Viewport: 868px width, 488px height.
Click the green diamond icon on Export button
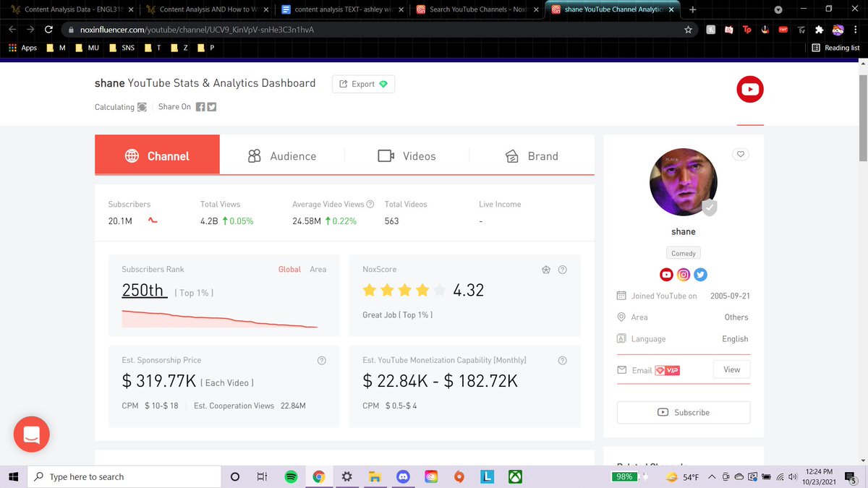coord(383,84)
